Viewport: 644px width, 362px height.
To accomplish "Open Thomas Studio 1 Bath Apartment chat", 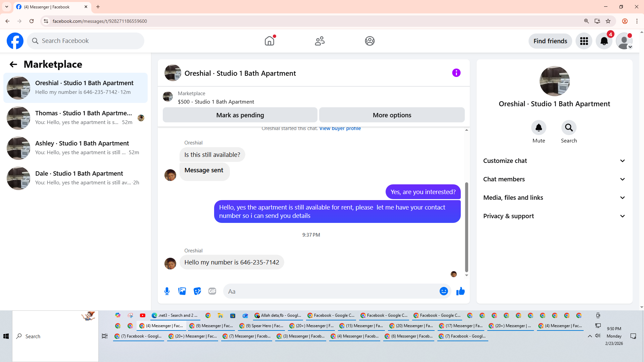I will (76, 118).
